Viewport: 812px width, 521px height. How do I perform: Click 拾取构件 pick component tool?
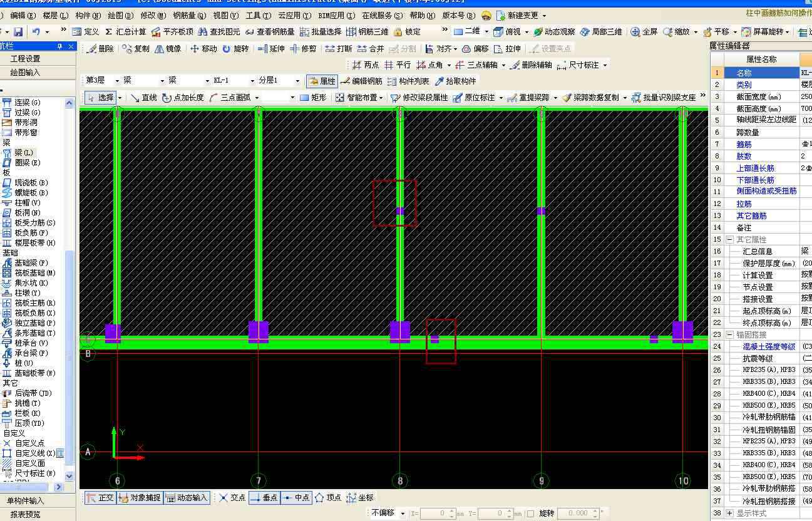tap(455, 81)
